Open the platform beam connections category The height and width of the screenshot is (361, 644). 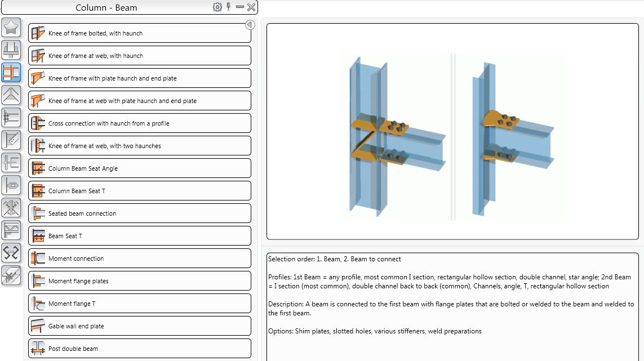(11, 163)
